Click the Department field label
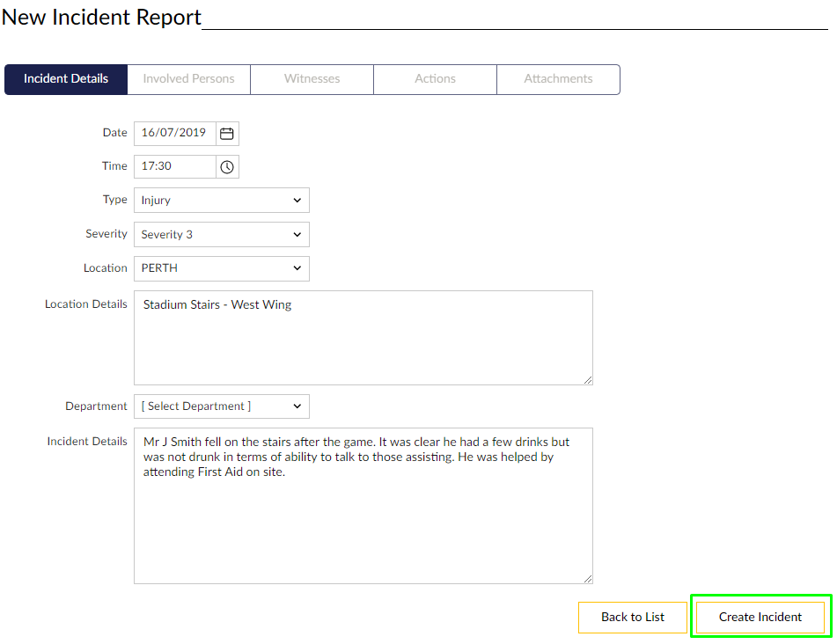This screenshot has width=837, height=644. click(x=96, y=406)
